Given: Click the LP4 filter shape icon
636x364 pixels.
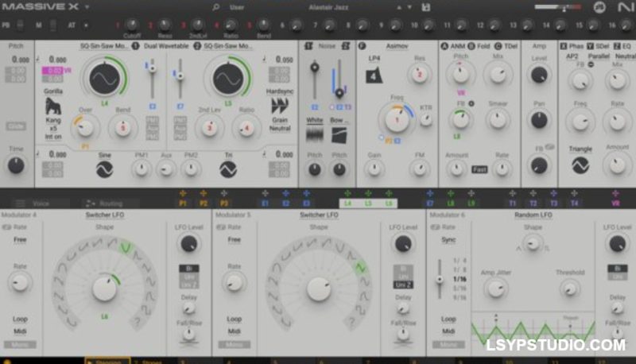Looking at the screenshot, I should [374, 76].
